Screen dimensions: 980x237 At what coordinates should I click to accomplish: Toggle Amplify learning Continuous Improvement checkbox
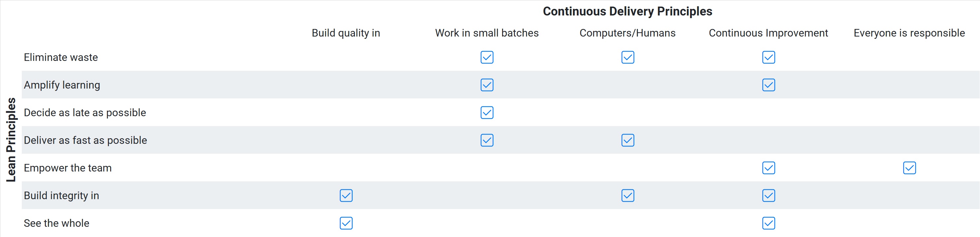point(768,85)
